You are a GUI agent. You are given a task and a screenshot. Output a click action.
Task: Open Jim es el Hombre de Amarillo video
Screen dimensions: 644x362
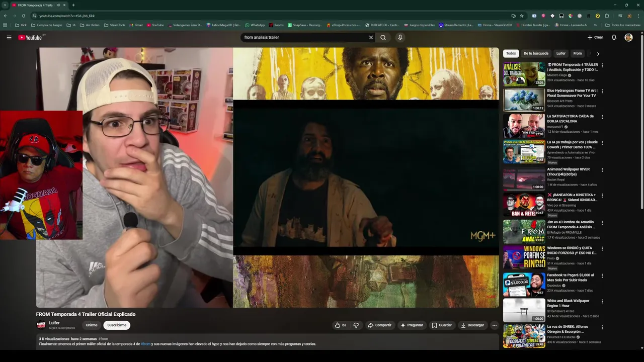pyautogui.click(x=524, y=231)
